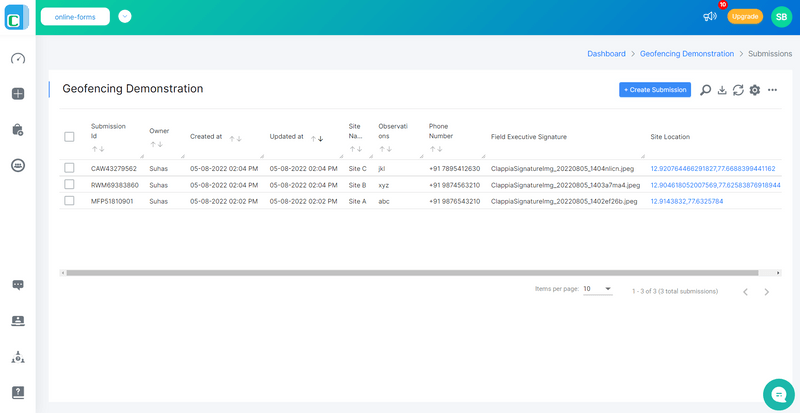Open the three-dot more options menu

[772, 90]
